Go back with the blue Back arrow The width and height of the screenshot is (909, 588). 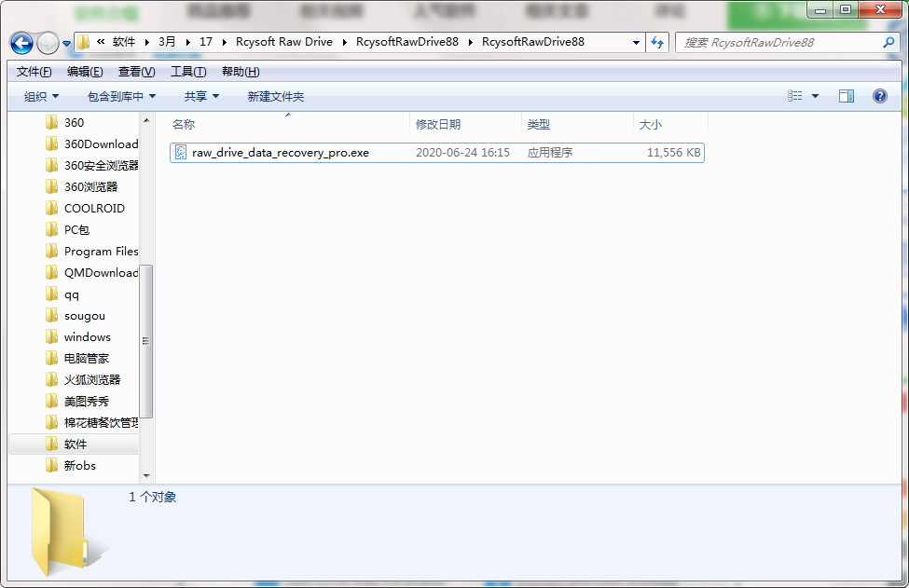tap(21, 43)
